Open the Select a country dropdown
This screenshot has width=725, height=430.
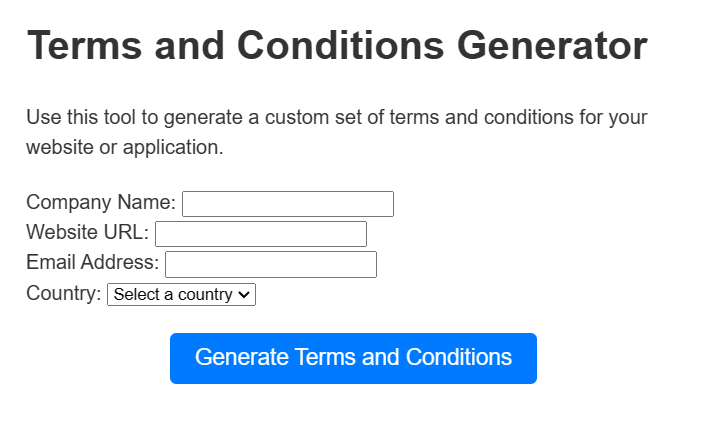coord(181,295)
